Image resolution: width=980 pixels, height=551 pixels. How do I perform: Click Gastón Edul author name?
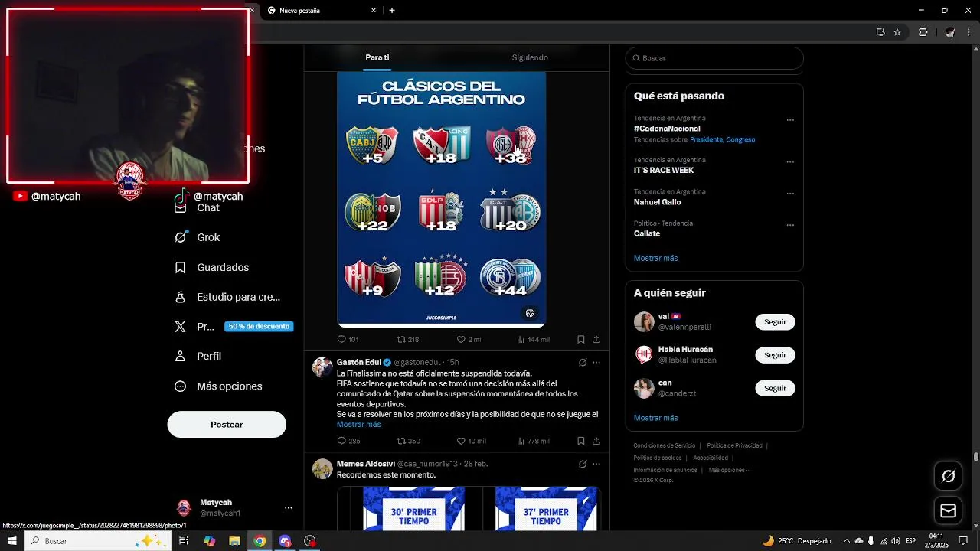click(x=359, y=362)
